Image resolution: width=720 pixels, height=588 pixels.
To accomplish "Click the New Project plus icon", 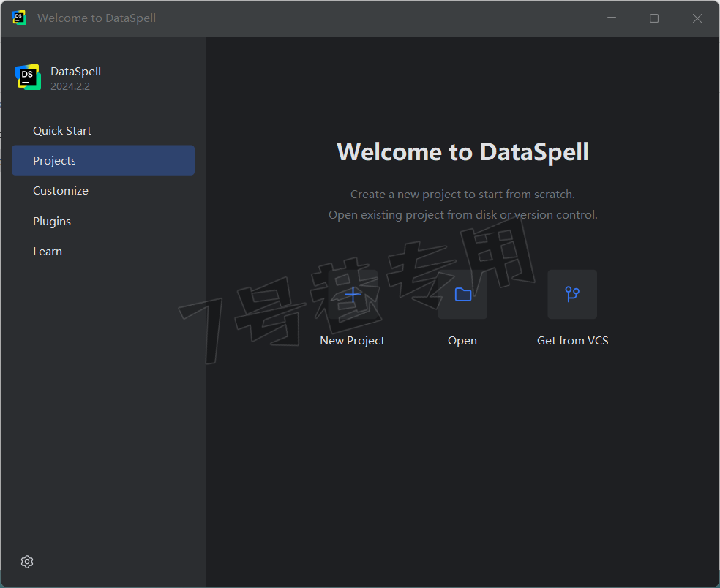I will click(x=353, y=294).
